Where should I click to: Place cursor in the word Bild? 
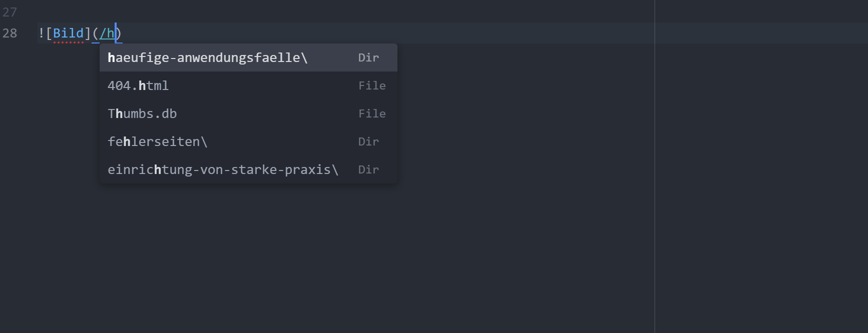68,33
